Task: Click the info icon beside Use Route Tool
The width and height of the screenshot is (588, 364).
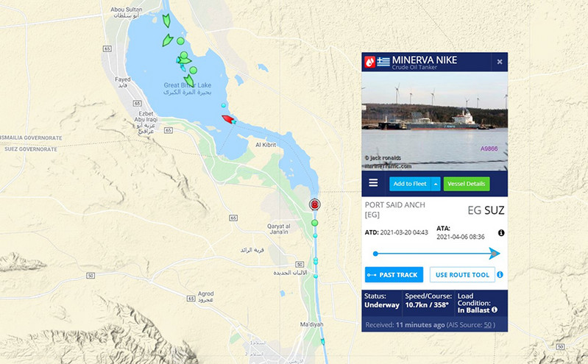Action: pyautogui.click(x=500, y=275)
